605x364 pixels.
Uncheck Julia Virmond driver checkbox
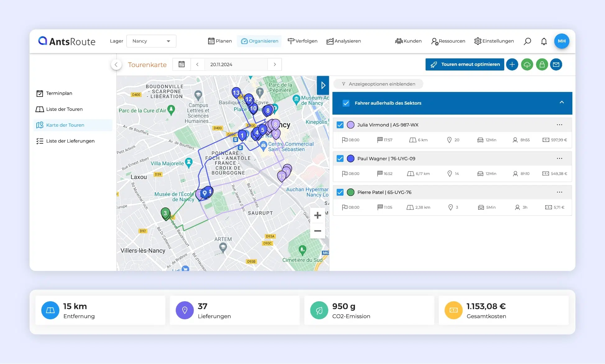tap(340, 125)
